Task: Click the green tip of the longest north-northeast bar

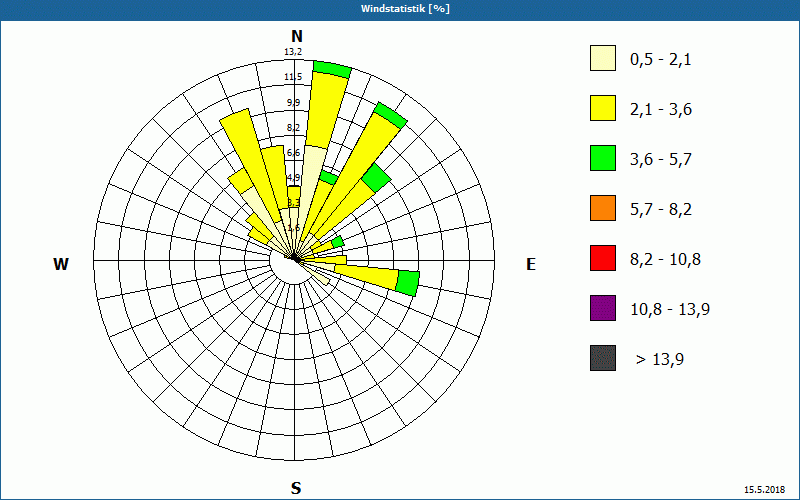Action: tap(332, 69)
